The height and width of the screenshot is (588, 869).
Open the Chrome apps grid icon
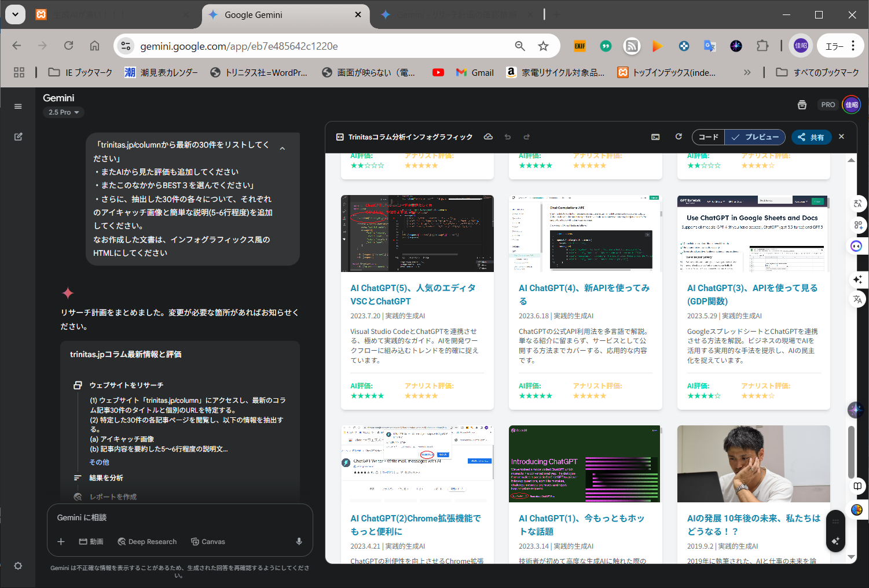19,72
